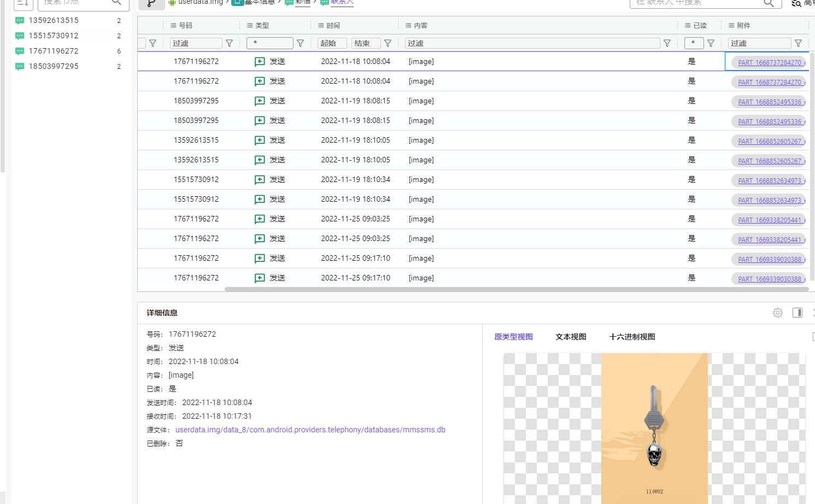The image size is (815, 504).
Task: Click the table horizontal scrollbar
Action: (x=517, y=289)
